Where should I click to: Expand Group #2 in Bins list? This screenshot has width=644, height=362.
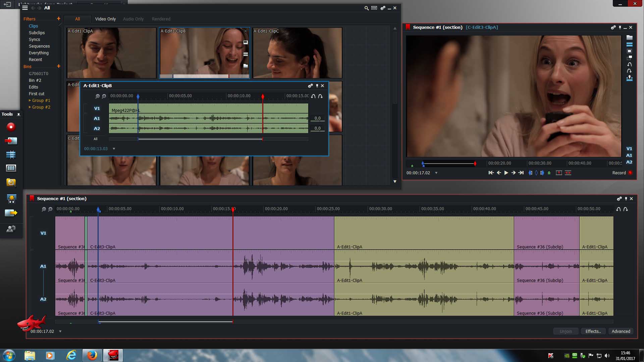click(30, 107)
